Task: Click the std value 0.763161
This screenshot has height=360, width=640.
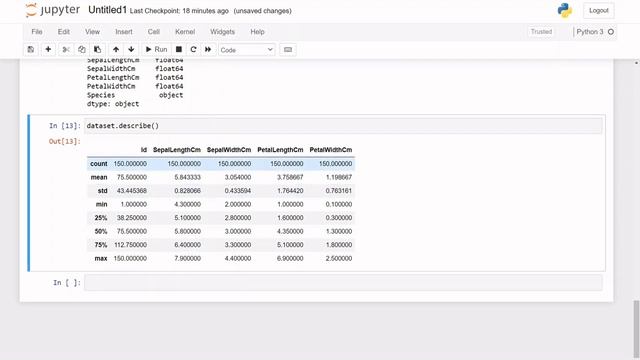Action: [x=339, y=191]
